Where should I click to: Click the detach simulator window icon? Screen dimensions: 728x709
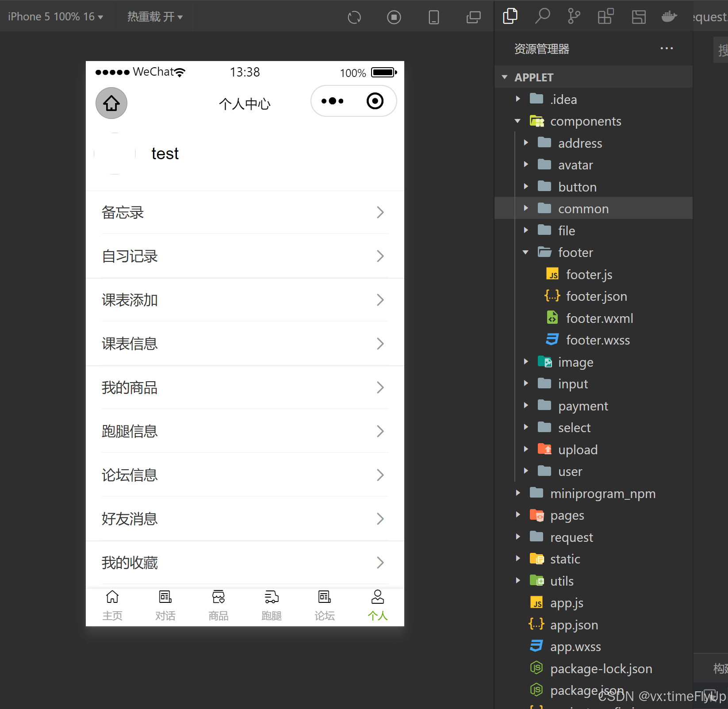pos(473,17)
